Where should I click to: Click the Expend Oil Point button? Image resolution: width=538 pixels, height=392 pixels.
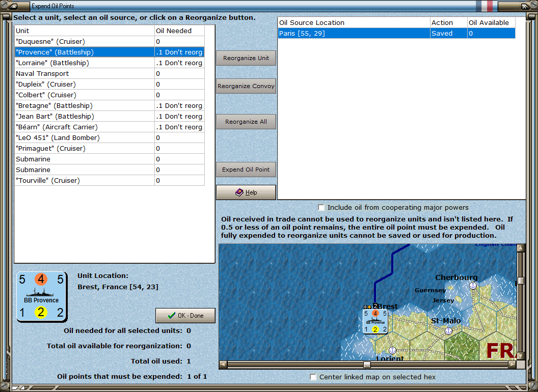tap(246, 170)
